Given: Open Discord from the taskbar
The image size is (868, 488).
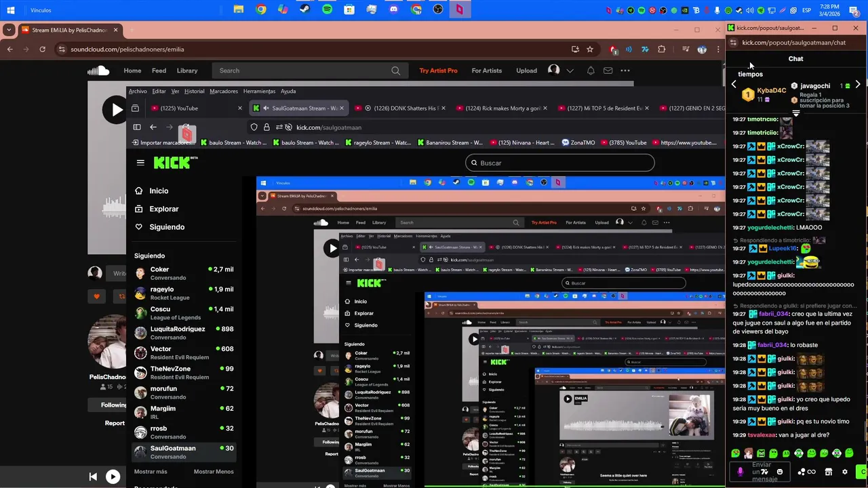Looking at the screenshot, I should pyautogui.click(x=394, y=9).
